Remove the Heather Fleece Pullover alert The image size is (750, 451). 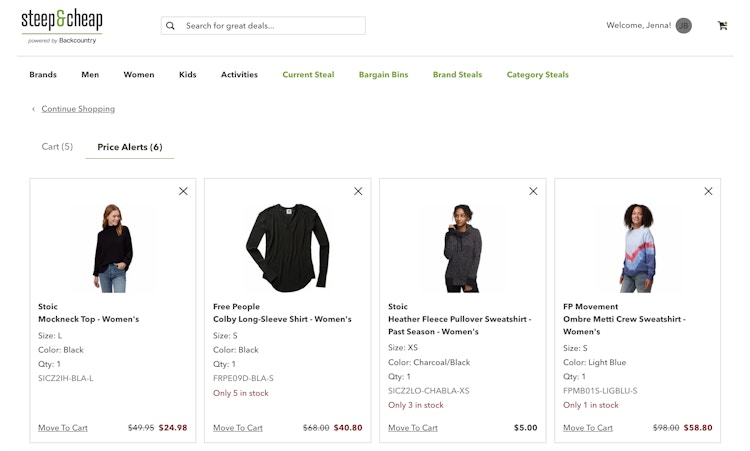[x=533, y=191]
